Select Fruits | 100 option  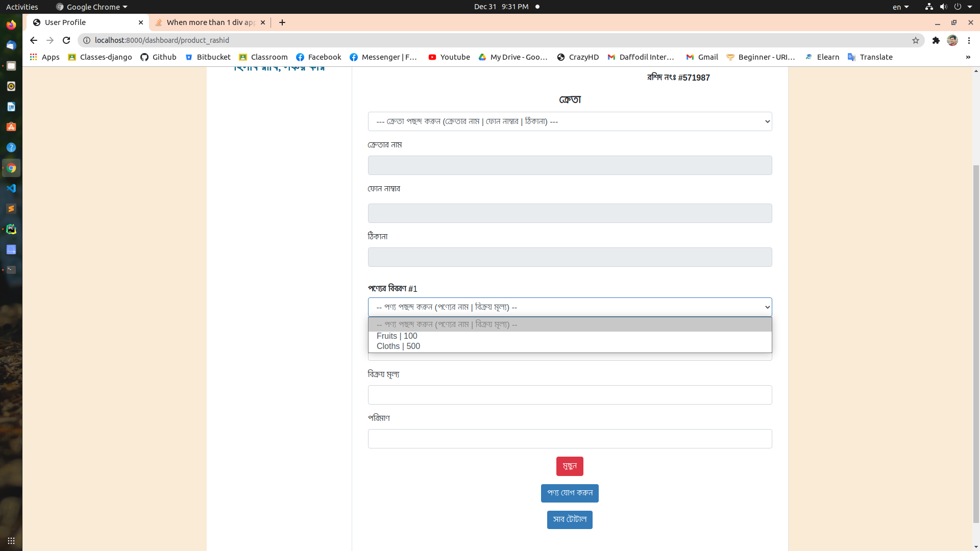397,336
